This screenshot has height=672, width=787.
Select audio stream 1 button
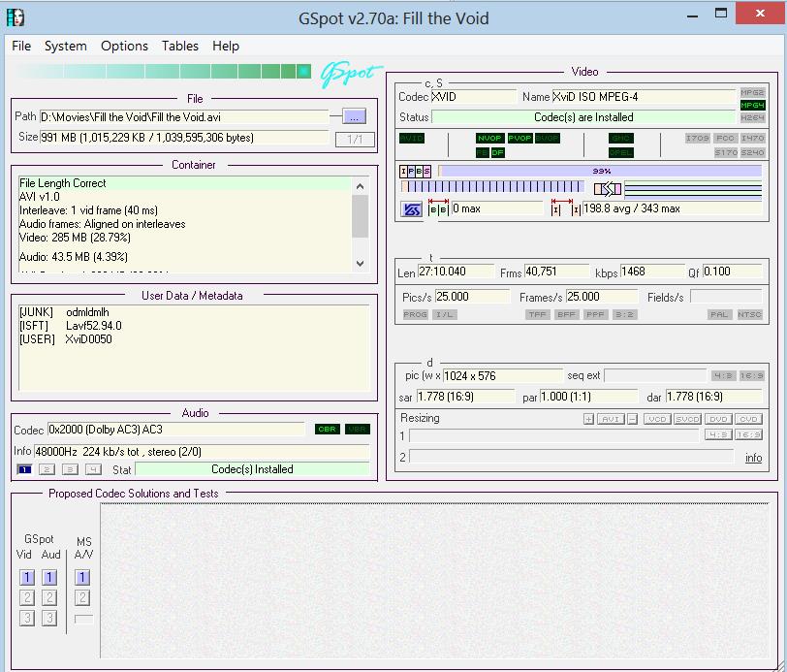pos(24,469)
